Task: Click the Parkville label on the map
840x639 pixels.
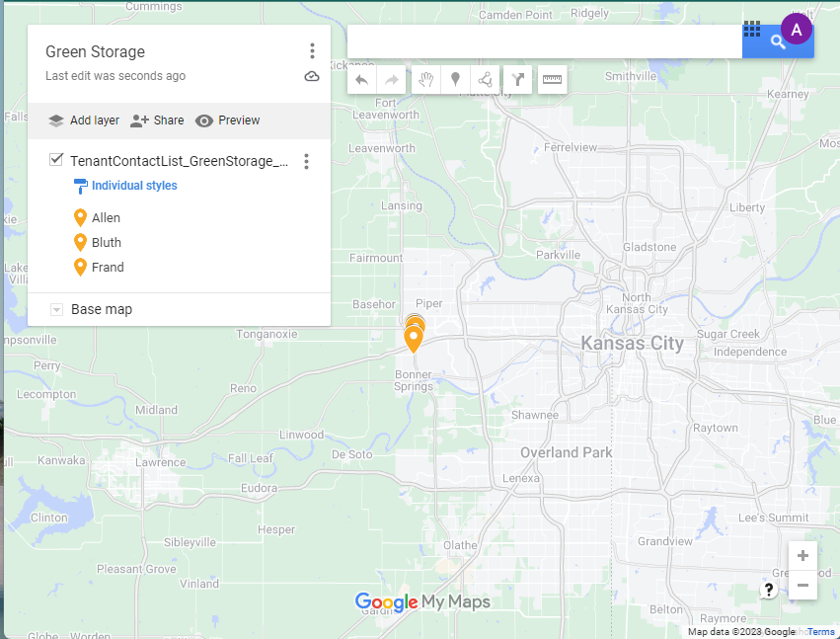Action: click(559, 255)
